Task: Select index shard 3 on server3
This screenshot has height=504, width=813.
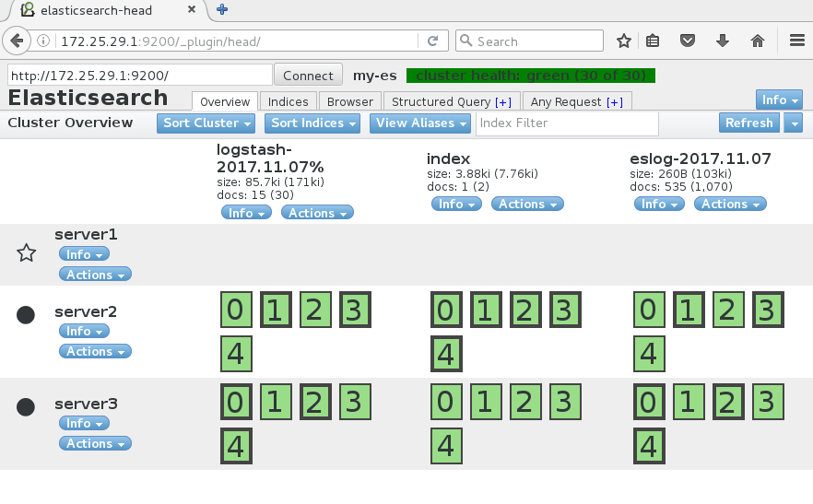Action: [565, 402]
